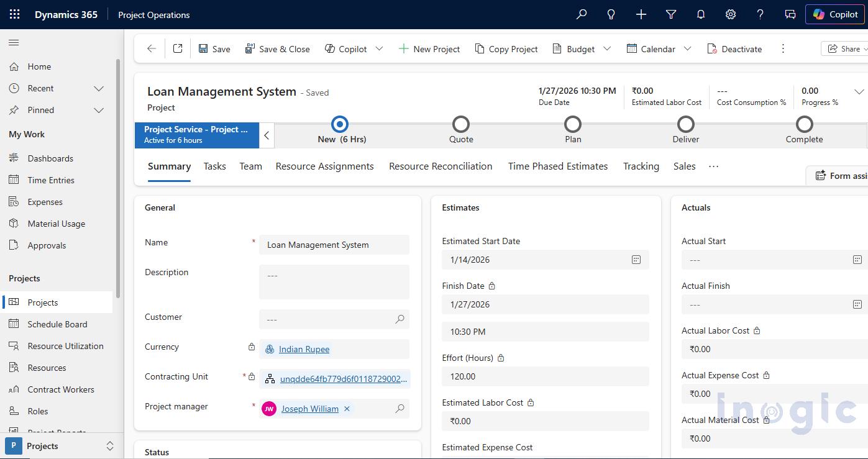Launch Copilot from the top right
Screen dimensions: 868x459
(834, 14)
